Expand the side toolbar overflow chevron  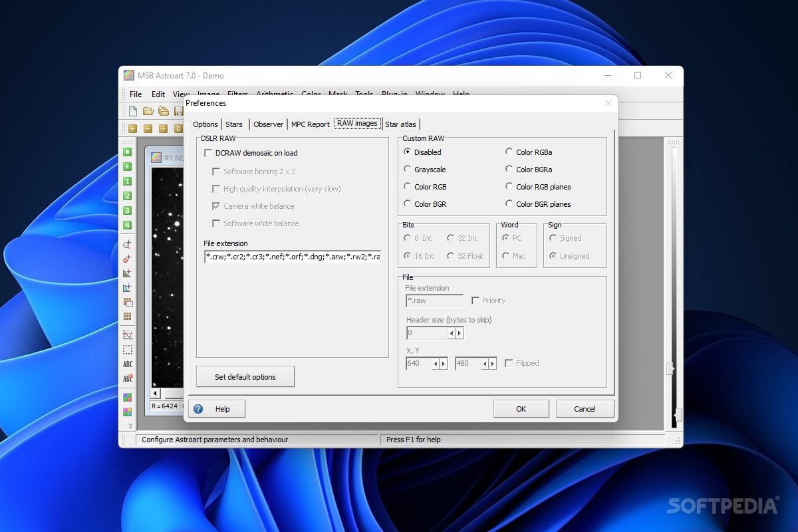pos(130,426)
